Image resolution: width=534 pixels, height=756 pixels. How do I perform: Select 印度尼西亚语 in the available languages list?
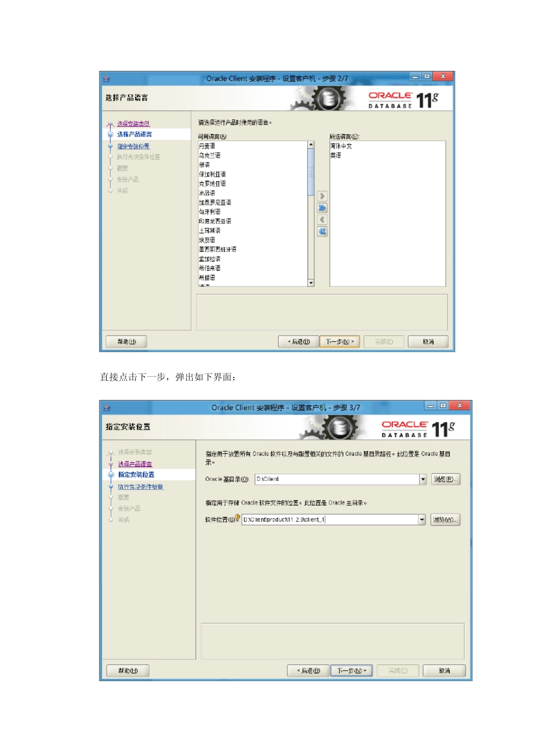tap(215, 222)
